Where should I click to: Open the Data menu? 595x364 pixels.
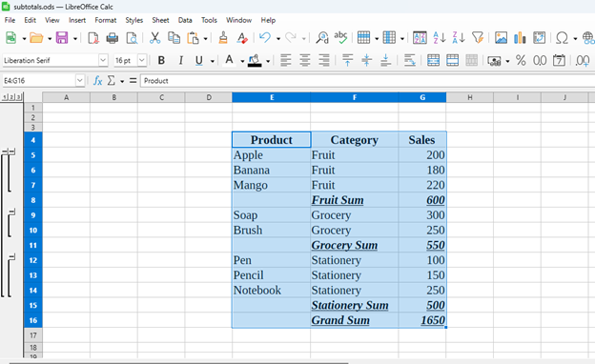185,20
